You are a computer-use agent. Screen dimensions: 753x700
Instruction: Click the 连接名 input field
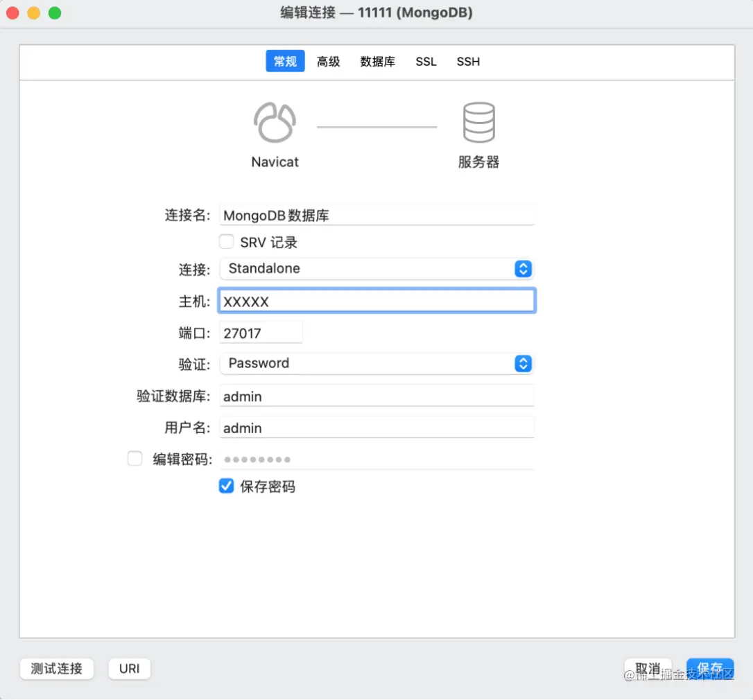[x=376, y=215]
